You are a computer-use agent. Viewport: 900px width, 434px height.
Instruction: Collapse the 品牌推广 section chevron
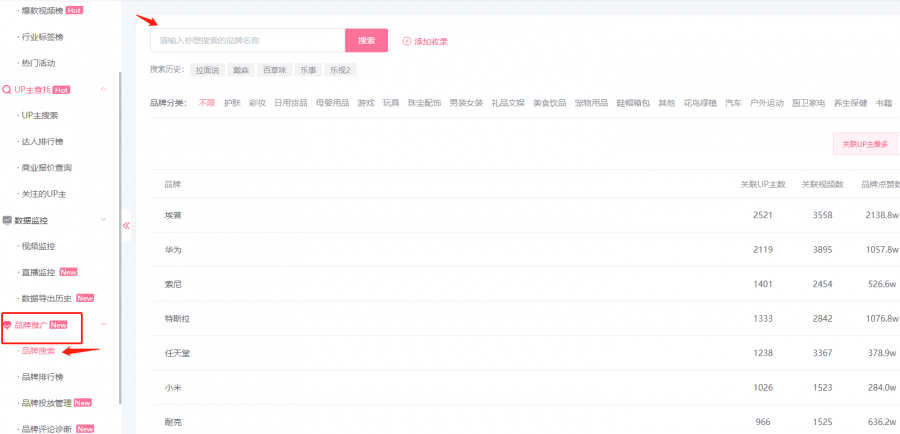tap(104, 325)
